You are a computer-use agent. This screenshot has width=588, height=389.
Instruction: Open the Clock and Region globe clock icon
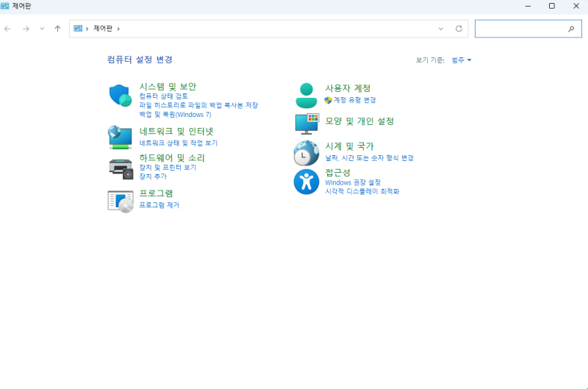[306, 153]
